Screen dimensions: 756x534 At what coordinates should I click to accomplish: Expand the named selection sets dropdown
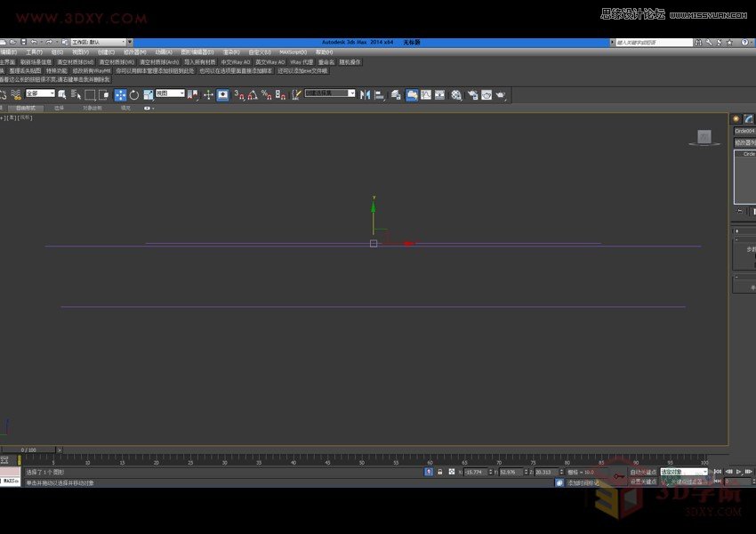click(x=351, y=93)
